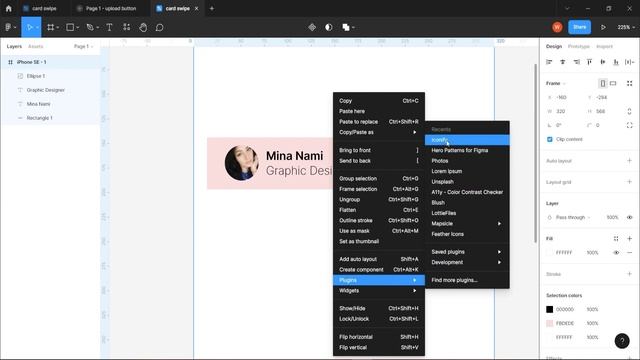Viewport: 640px width, 360px height.
Task: Choose Hero Patterns for Figma
Action: pos(467,150)
